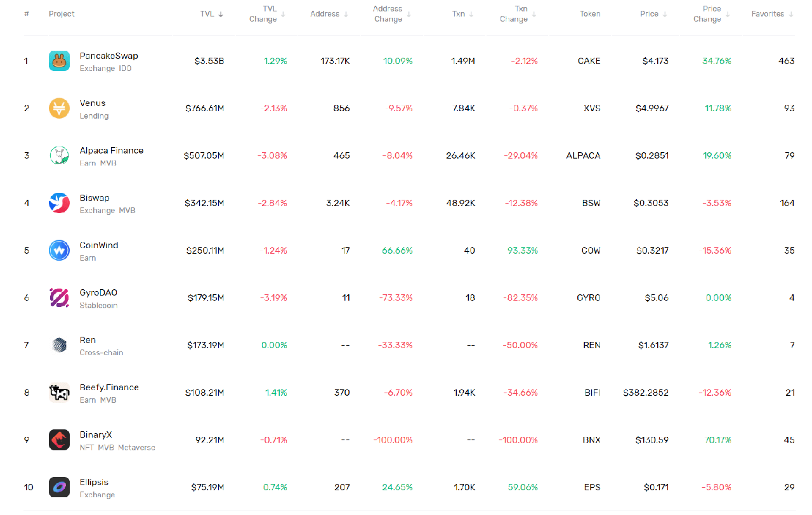Open the PancakeSwap project name link

coord(109,56)
